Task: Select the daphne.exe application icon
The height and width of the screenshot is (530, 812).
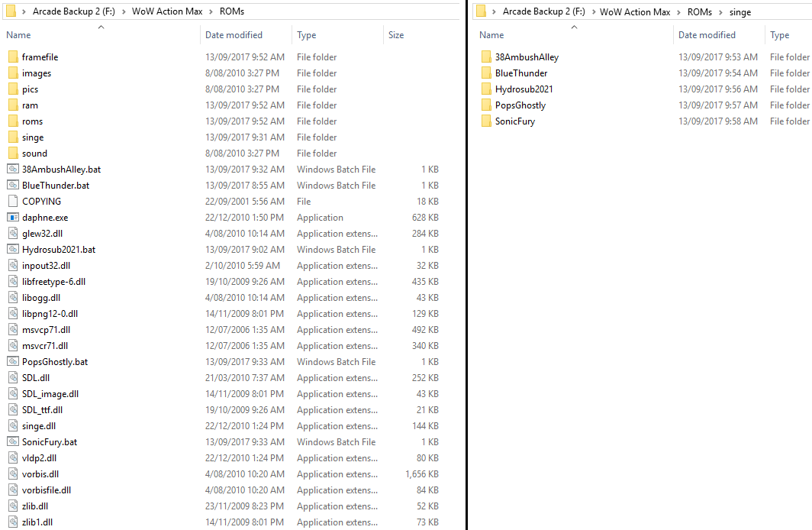Action: coord(13,217)
